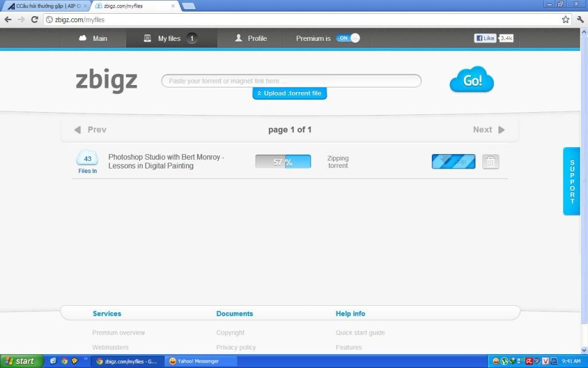
Task: Bookmark this page with the star icon
Action: [566, 20]
